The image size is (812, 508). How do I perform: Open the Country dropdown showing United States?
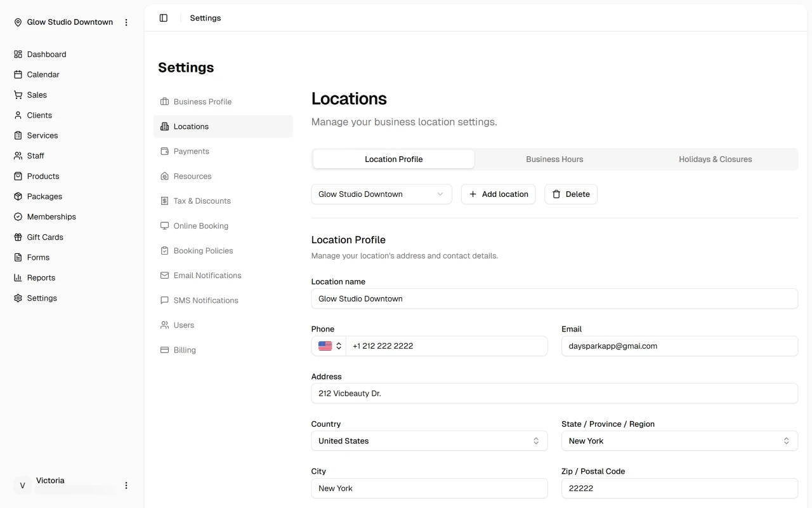coord(429,441)
